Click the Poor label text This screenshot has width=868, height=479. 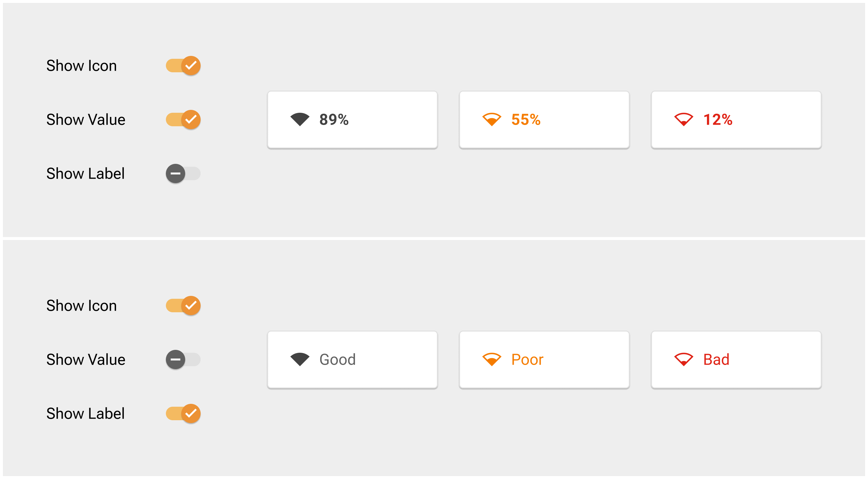click(527, 359)
